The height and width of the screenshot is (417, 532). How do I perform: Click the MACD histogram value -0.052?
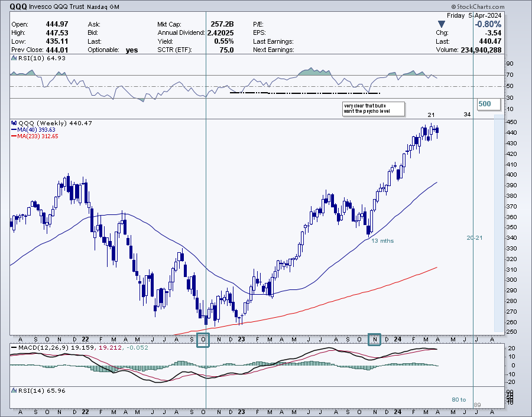coord(137,347)
